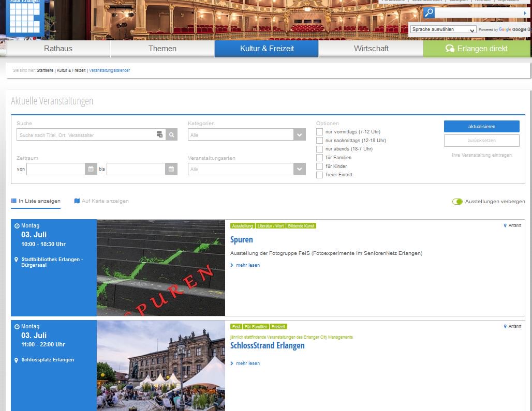Open the Erlangen direkt menu
The image size is (532, 411).
pyautogui.click(x=476, y=49)
